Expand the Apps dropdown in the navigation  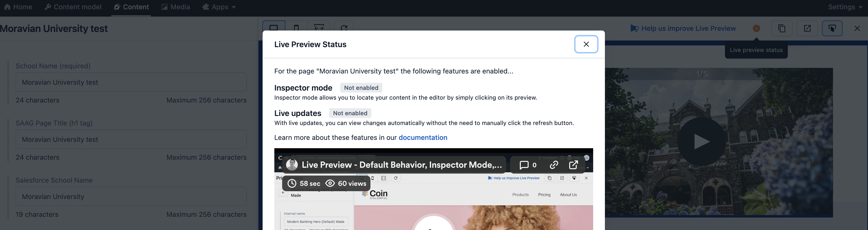click(219, 7)
